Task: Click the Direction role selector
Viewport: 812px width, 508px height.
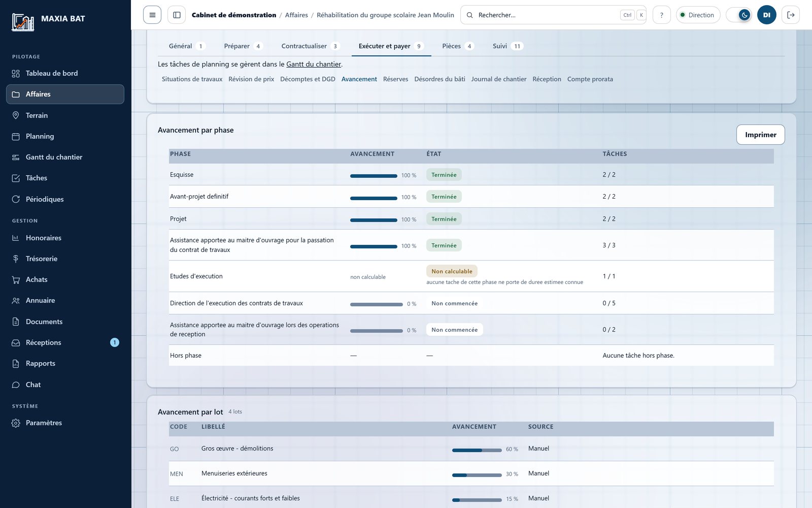Action: pos(698,15)
